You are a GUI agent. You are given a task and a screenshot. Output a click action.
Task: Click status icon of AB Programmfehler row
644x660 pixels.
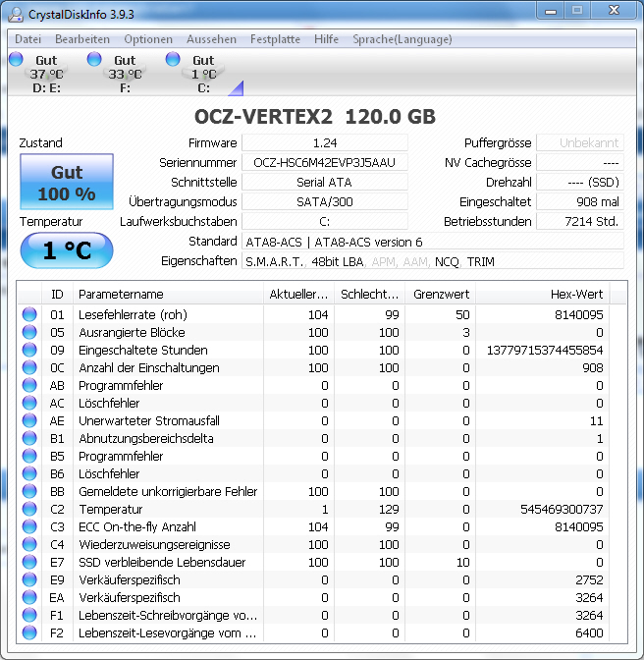coord(29,385)
